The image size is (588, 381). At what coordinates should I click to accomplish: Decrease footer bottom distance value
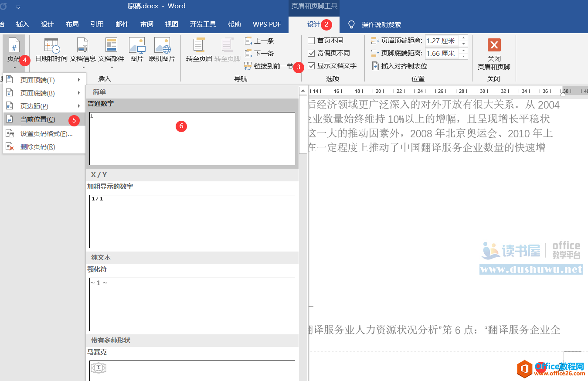point(464,56)
